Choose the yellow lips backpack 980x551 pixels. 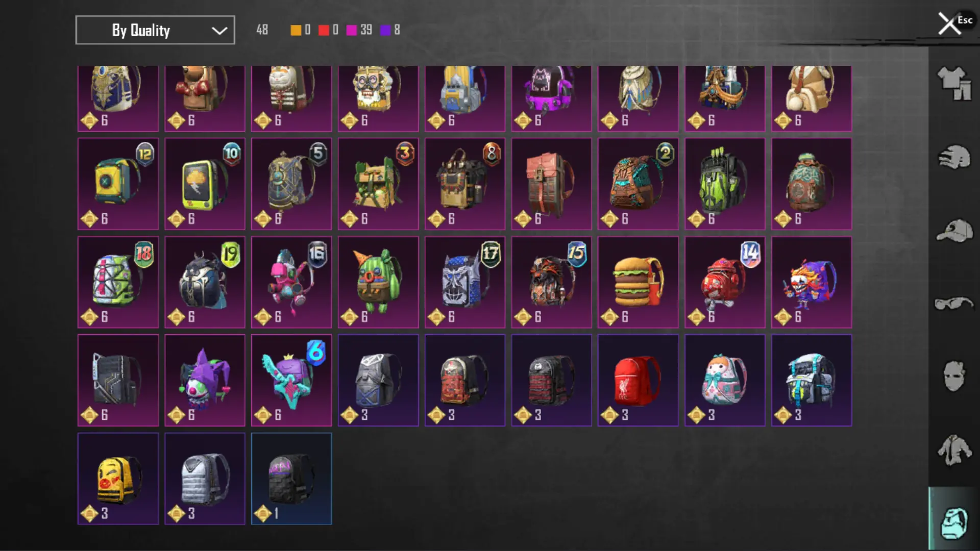118,479
